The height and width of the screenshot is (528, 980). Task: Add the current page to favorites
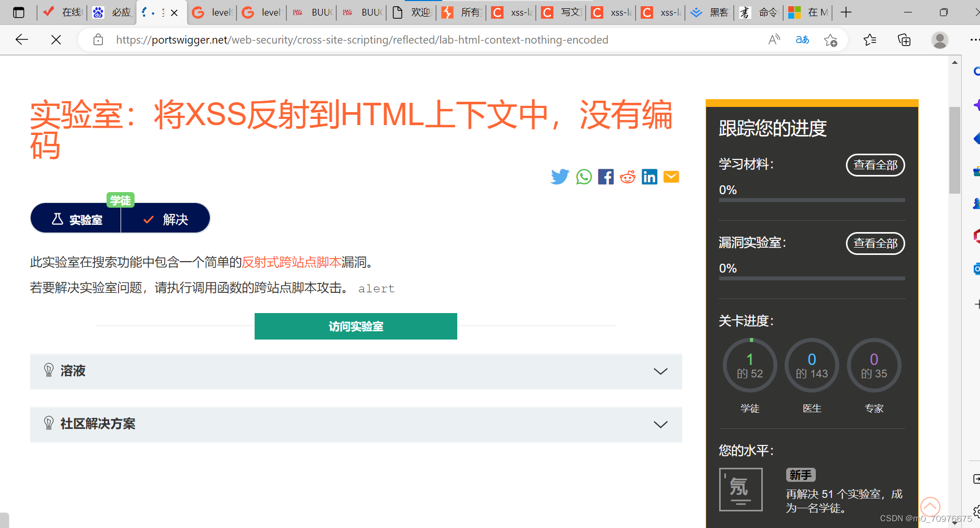point(830,39)
